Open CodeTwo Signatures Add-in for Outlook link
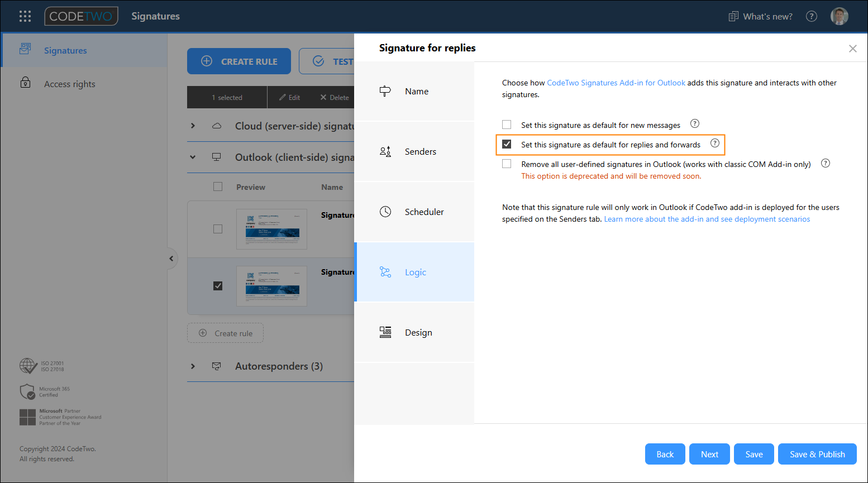 (x=616, y=83)
